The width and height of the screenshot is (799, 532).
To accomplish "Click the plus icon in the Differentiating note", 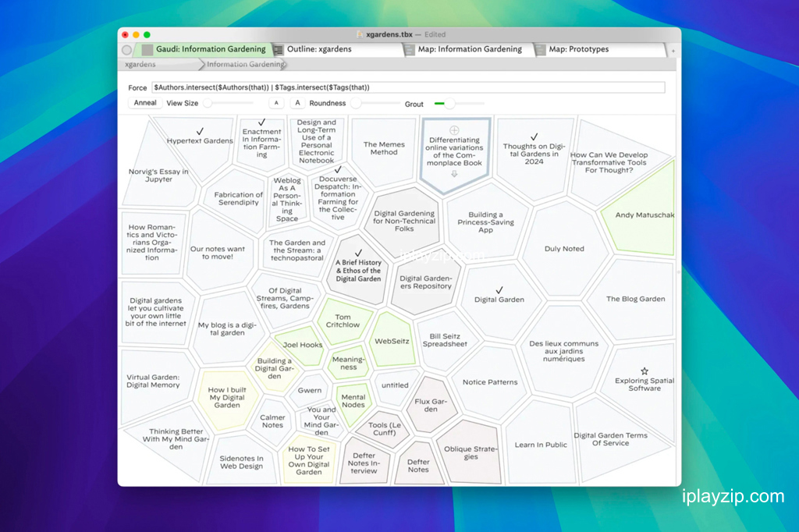I will pos(454,130).
